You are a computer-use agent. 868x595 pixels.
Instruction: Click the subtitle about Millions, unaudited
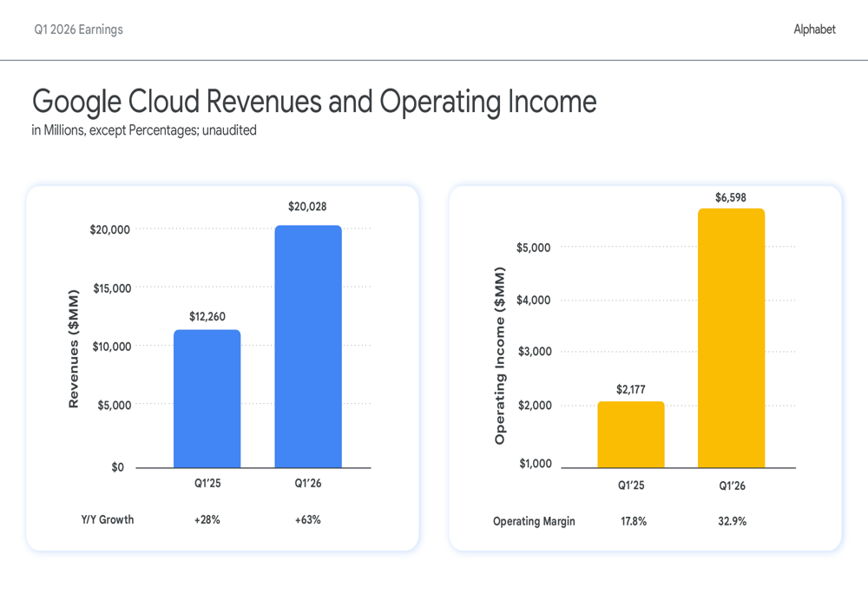[144, 131]
